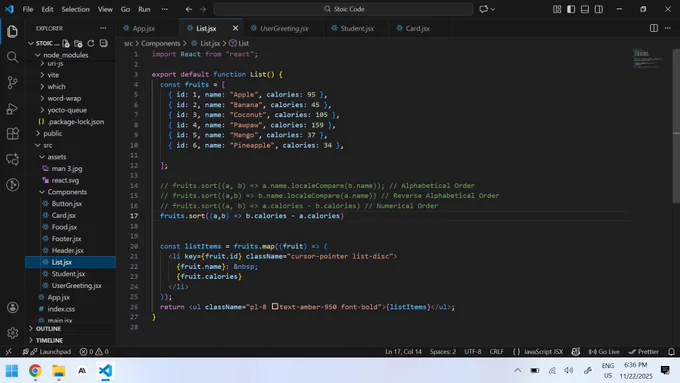Image resolution: width=680 pixels, height=383 pixels.
Task: Split the editor to the right
Action: [654, 28]
